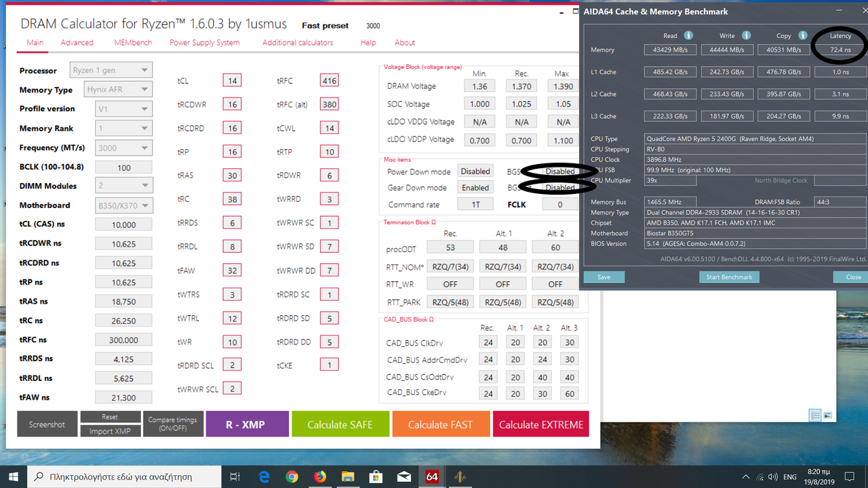Click Start Benchmark in AIDA64
The width and height of the screenshot is (868, 488).
coord(729,277)
